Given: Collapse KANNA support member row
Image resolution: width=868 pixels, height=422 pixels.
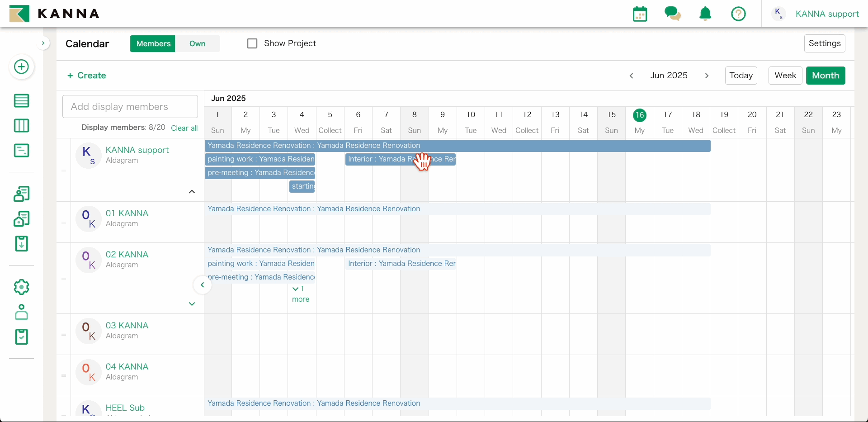Looking at the screenshot, I should 192,192.
